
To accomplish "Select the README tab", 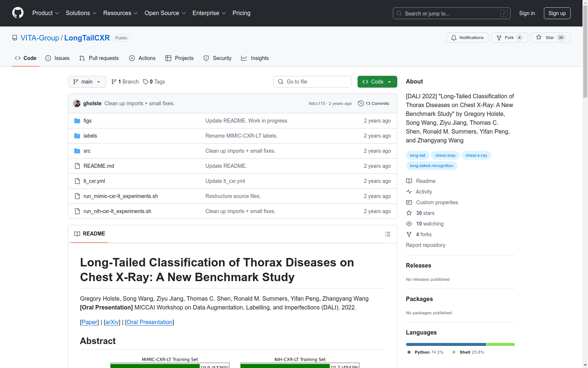I will click(90, 234).
